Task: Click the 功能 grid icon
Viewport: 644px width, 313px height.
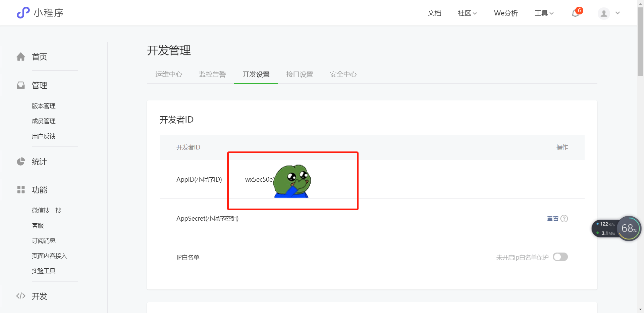Action: pos(21,190)
